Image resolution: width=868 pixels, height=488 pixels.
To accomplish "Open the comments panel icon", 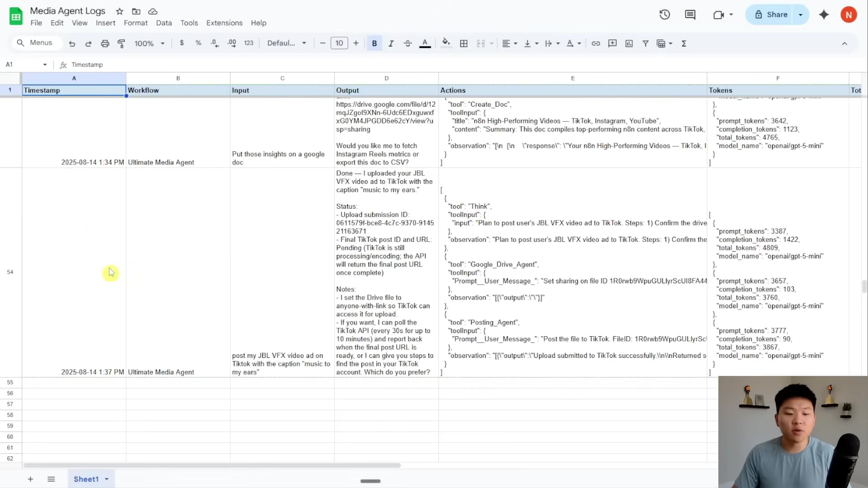I will [690, 14].
